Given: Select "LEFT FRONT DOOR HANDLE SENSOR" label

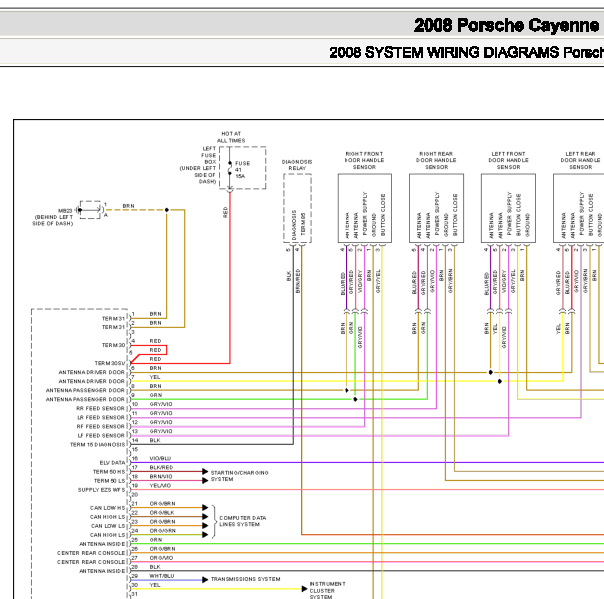Looking at the screenshot, I should (508, 160).
